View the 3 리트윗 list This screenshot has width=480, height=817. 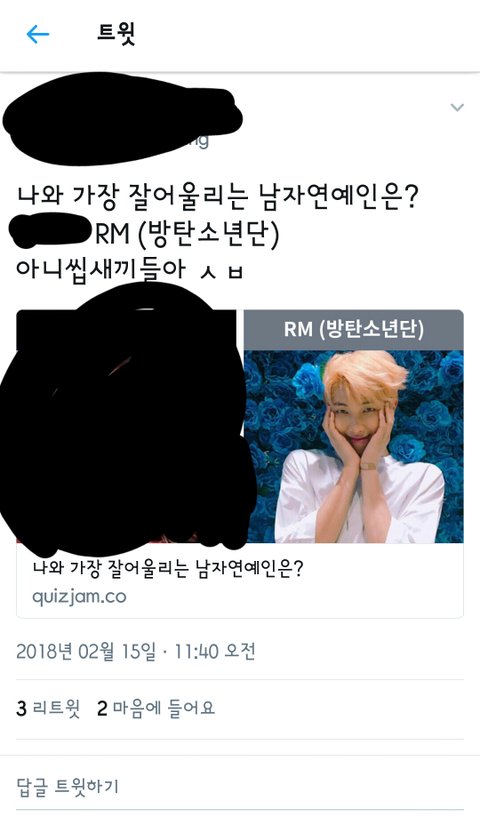[48, 709]
